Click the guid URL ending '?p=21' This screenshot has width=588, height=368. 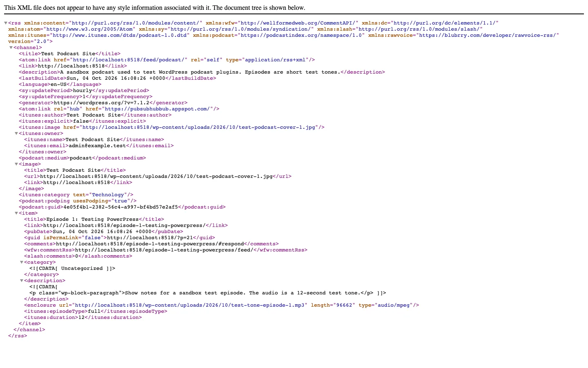pyautogui.click(x=149, y=238)
